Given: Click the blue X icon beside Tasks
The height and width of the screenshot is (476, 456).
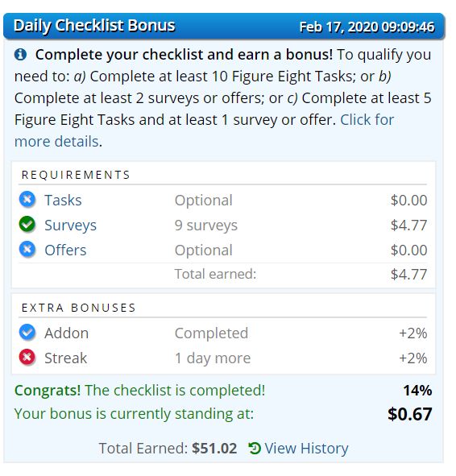Looking at the screenshot, I should pyautogui.click(x=27, y=200).
